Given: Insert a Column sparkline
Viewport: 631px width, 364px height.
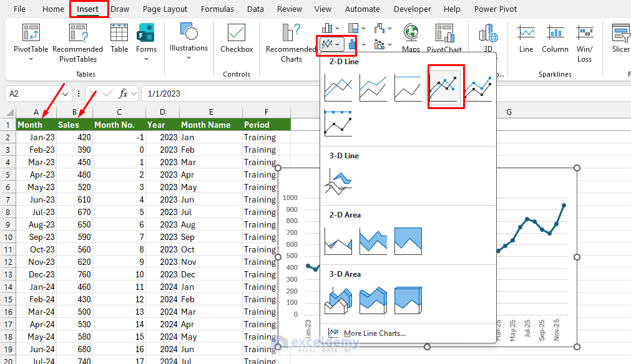Looking at the screenshot, I should (x=555, y=39).
